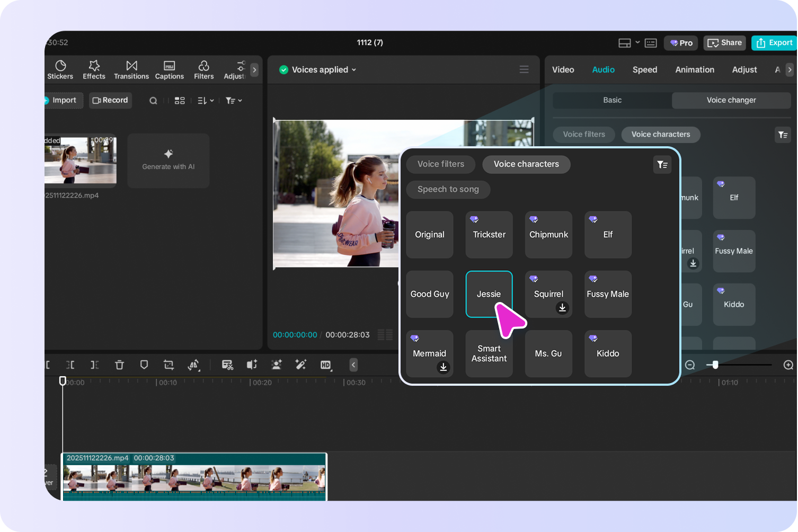Viewport: 798px width, 532px height.
Task: Switch to the Voice filters tab
Action: [440, 164]
